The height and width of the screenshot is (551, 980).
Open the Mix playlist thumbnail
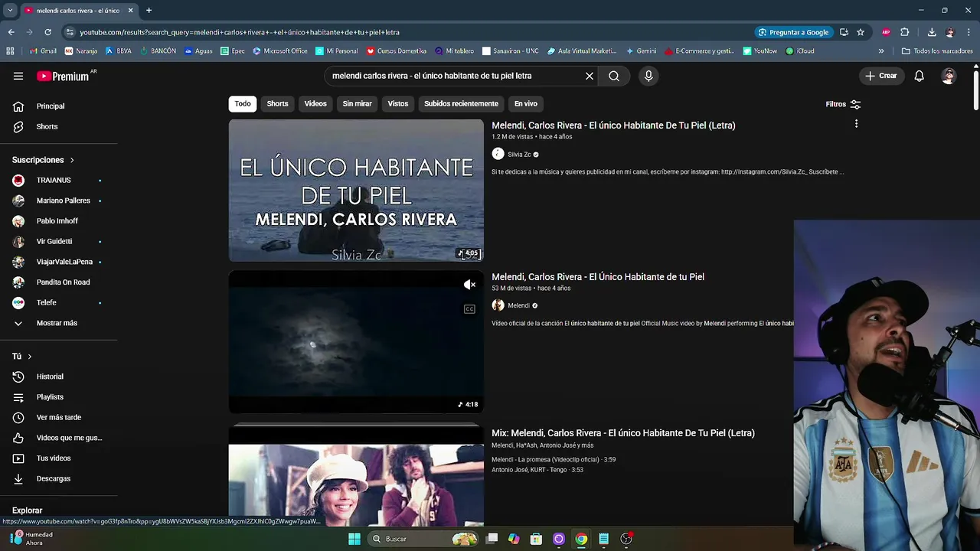pyautogui.click(x=356, y=474)
